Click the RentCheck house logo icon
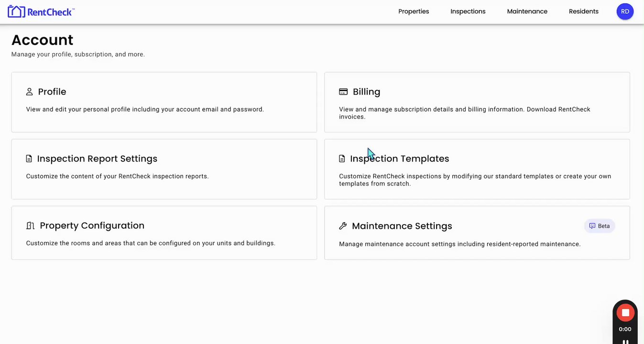This screenshot has width=644, height=344. (x=16, y=11)
